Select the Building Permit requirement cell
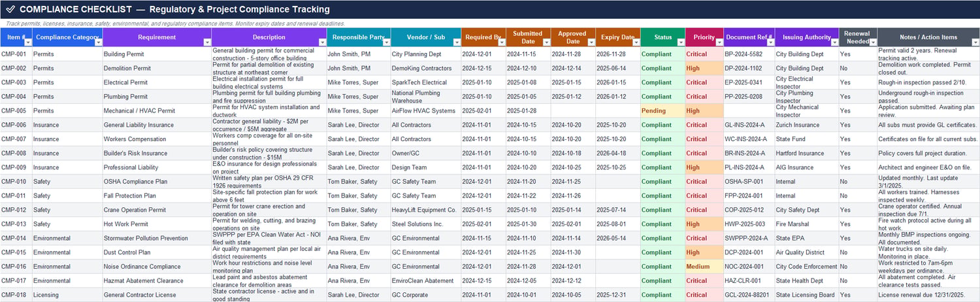 click(157, 54)
